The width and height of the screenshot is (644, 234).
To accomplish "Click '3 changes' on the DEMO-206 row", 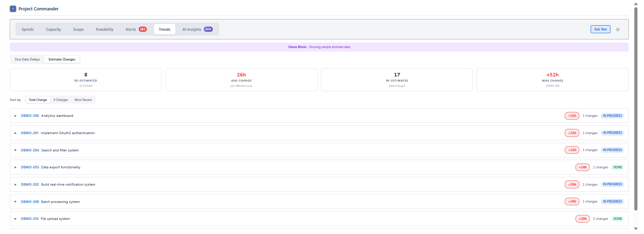I will pyautogui.click(x=590, y=116).
